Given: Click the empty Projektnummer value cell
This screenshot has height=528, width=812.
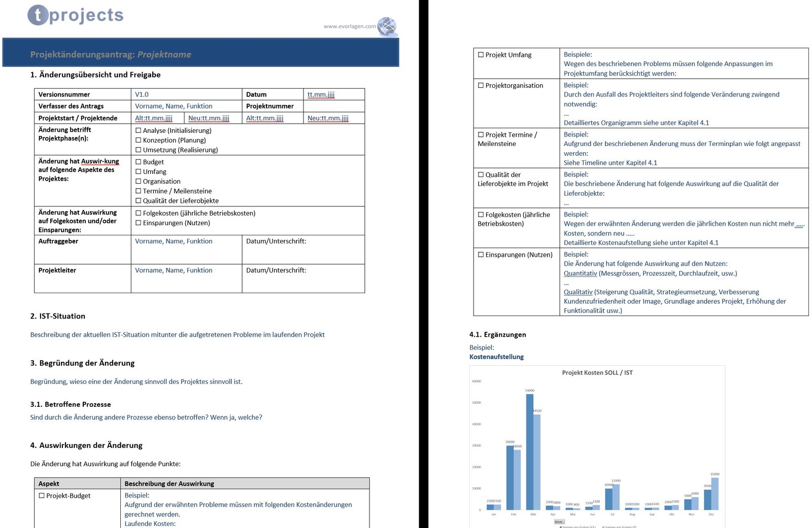Looking at the screenshot, I should 334,106.
